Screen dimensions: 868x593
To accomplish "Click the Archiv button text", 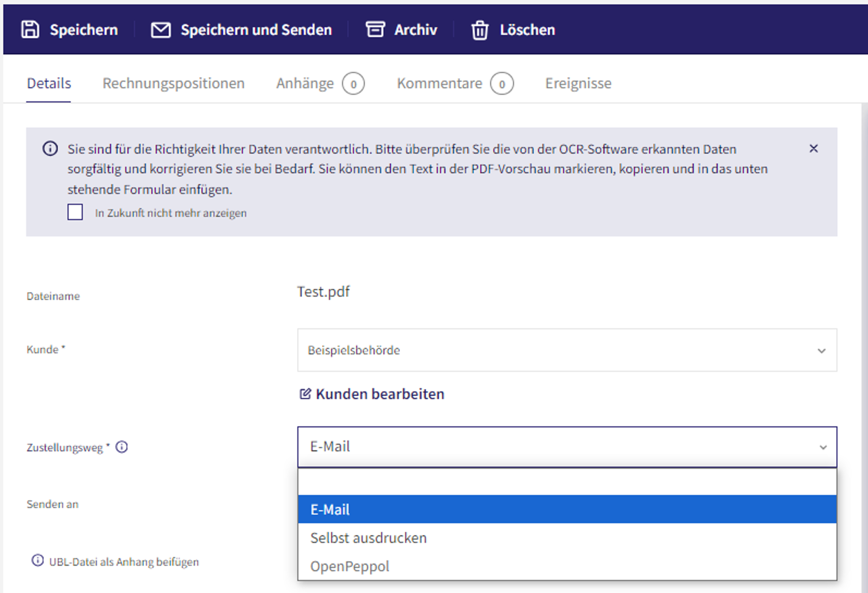I will point(416,30).
